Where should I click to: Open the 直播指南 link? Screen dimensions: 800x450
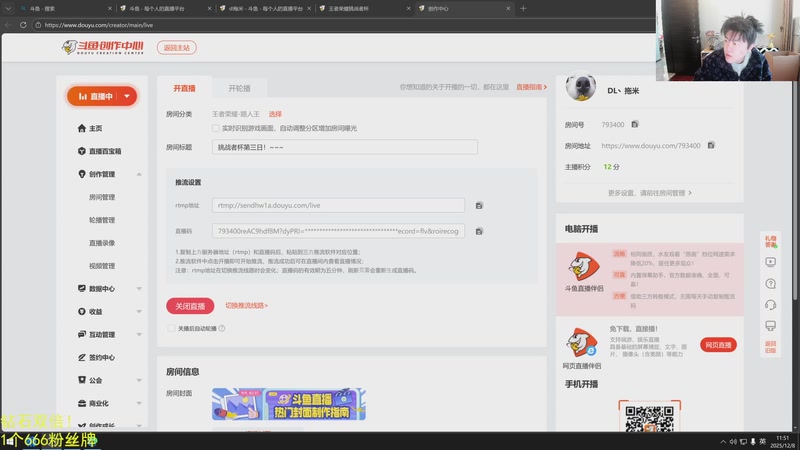click(x=531, y=87)
